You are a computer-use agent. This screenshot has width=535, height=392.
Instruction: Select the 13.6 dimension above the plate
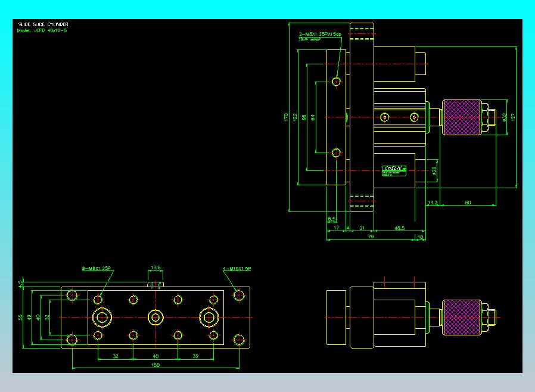155,267
